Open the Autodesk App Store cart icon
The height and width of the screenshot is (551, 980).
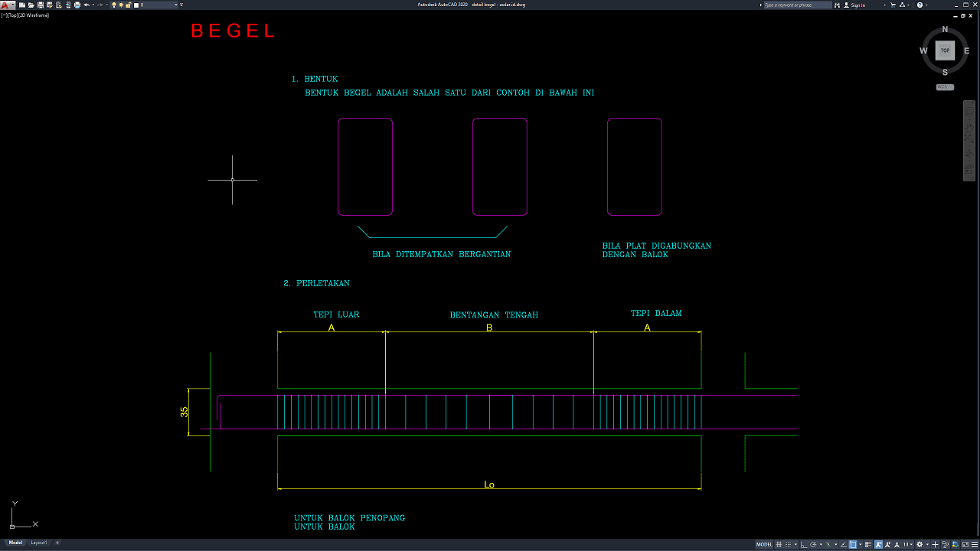(x=893, y=5)
